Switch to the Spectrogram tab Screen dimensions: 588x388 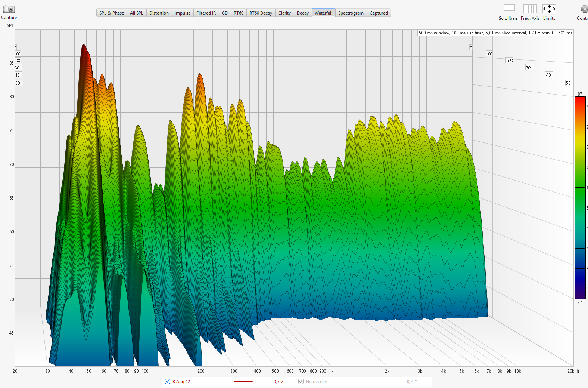coord(351,13)
